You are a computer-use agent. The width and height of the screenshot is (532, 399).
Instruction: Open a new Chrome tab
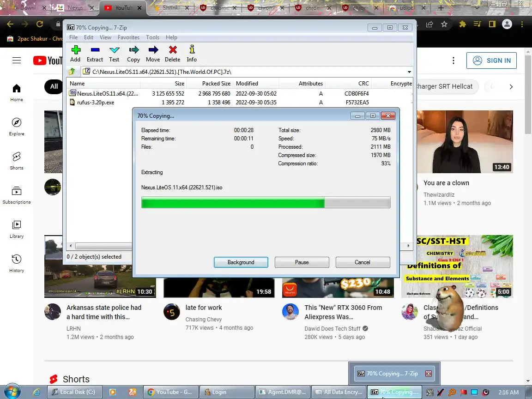[x=441, y=7]
